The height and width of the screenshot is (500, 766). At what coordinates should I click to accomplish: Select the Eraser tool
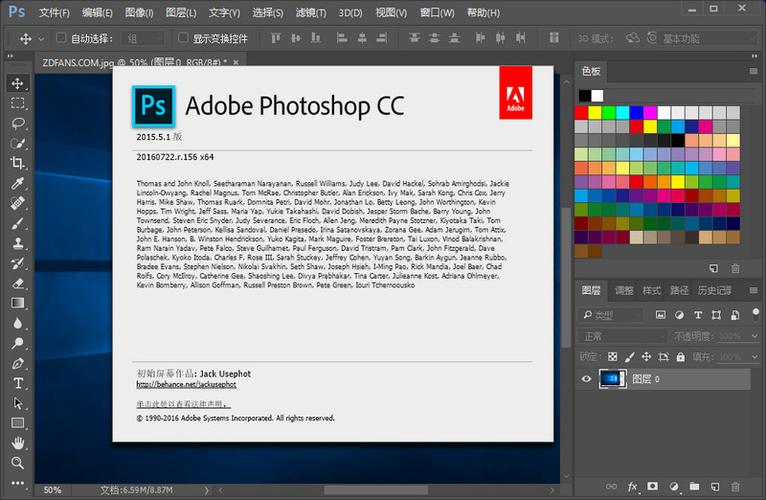pos(18,283)
